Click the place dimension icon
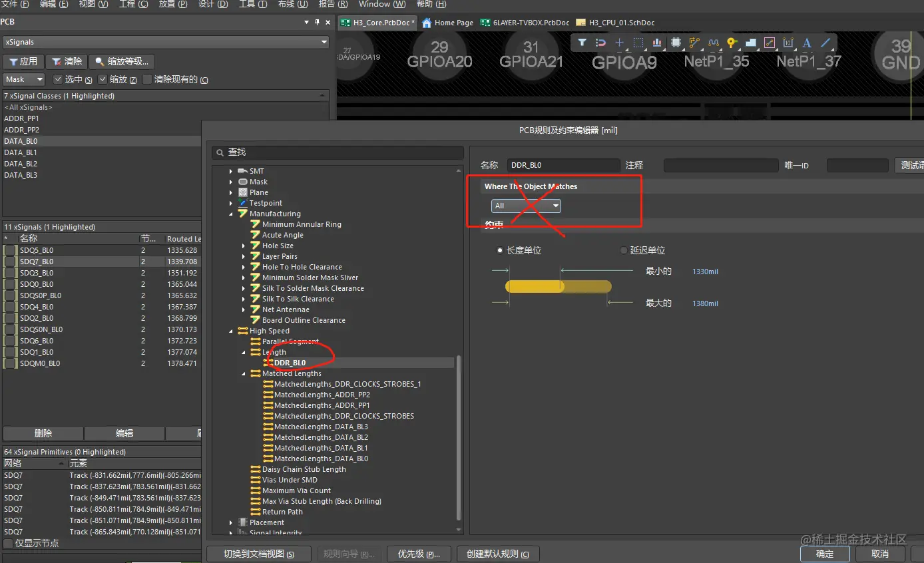The width and height of the screenshot is (924, 563). coord(788,43)
